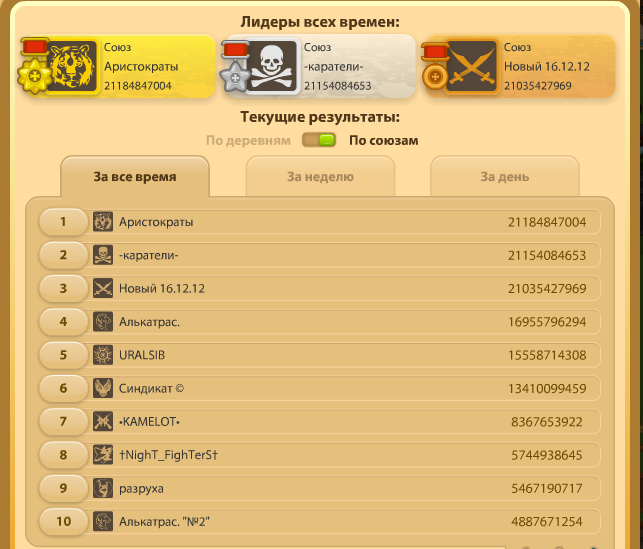Click the gold medal on first leader card
Screen dimensions: 643x549
pyautogui.click(x=35, y=66)
